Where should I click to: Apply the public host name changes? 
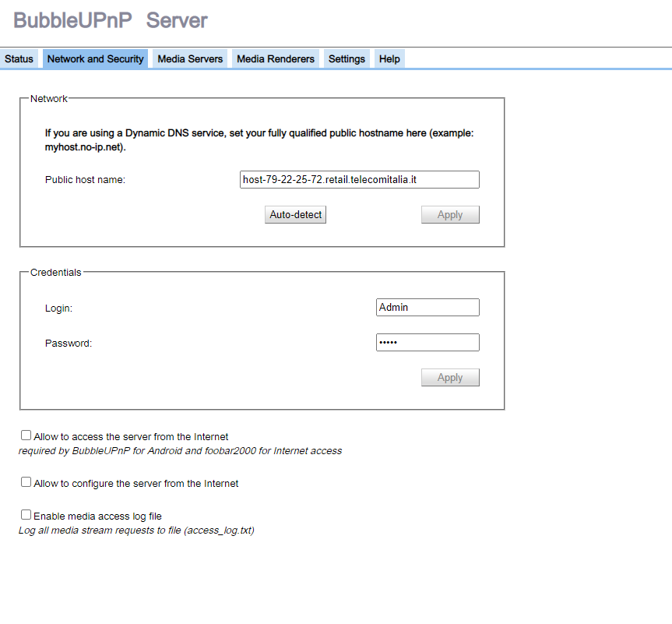click(x=450, y=214)
